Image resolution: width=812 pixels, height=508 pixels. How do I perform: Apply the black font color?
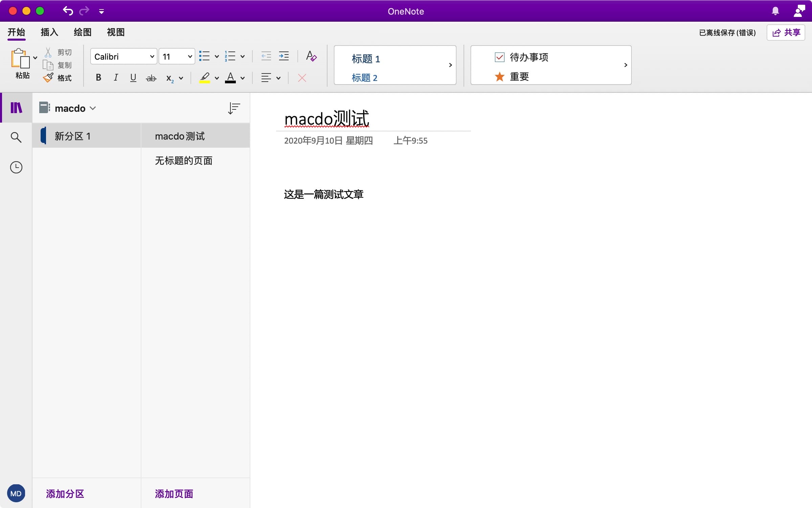coord(230,78)
